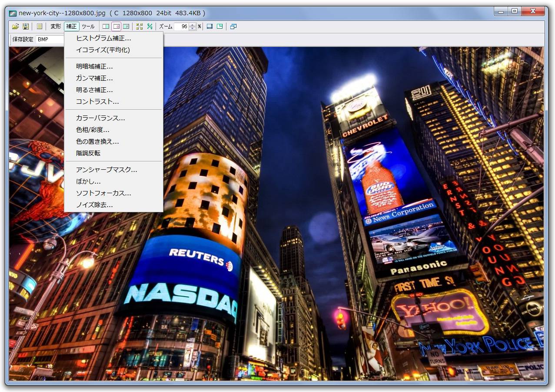The height and width of the screenshot is (392, 555).
Task: Click the fit-to-window arrows icon
Action: [x=140, y=26]
